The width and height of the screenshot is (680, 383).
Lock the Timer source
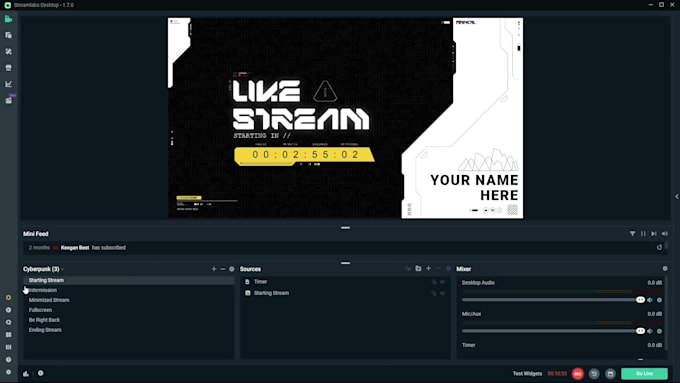tap(434, 282)
